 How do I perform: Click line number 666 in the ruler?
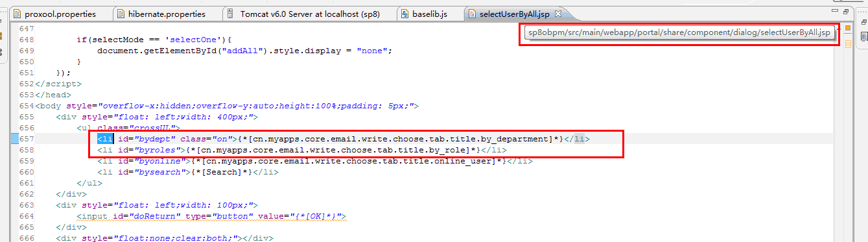[27, 238]
